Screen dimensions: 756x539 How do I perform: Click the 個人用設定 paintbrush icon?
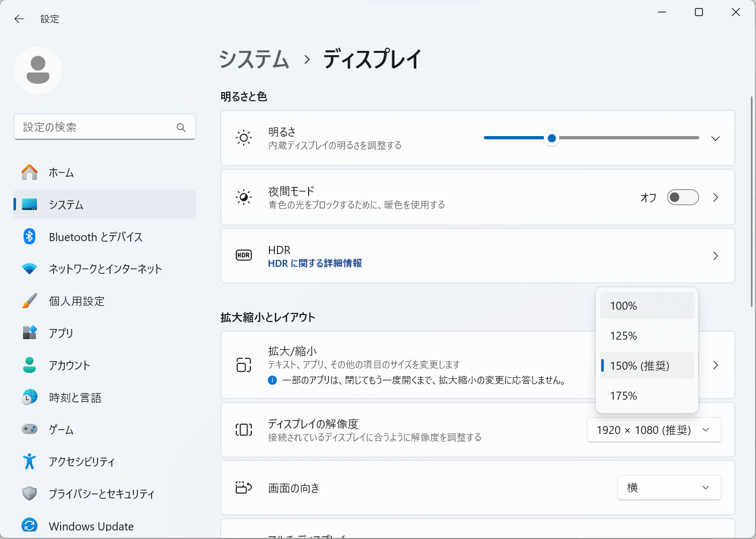click(29, 301)
